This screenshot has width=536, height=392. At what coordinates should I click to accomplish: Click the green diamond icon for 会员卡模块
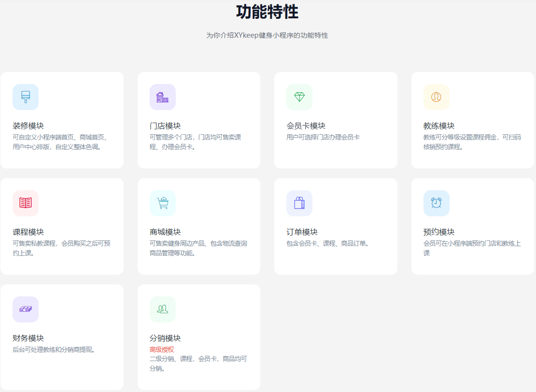tap(299, 97)
